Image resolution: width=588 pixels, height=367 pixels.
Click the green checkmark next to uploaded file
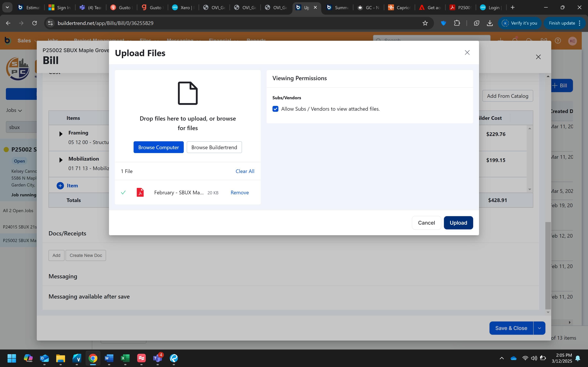pos(123,192)
